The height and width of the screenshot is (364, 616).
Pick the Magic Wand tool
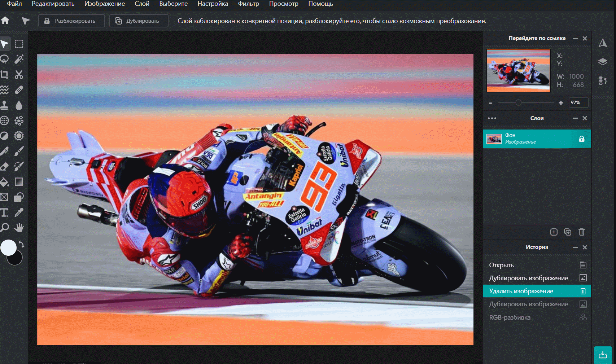click(19, 59)
